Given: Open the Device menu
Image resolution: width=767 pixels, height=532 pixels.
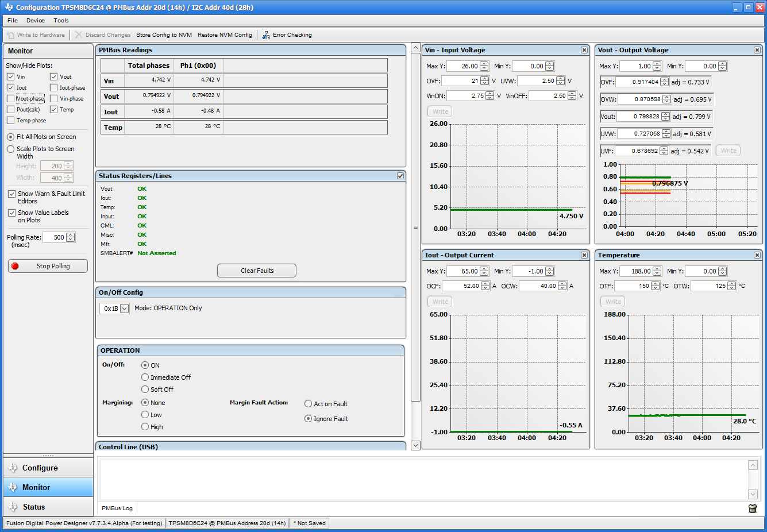Looking at the screenshot, I should (x=35, y=21).
